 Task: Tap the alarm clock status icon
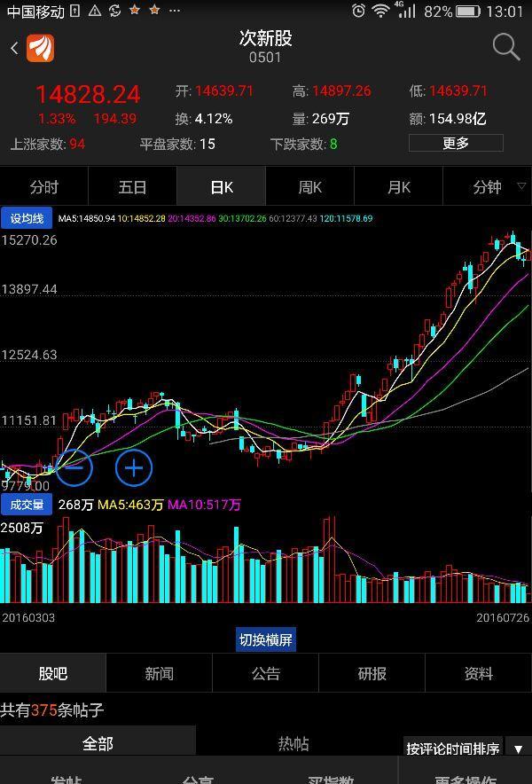358,11
